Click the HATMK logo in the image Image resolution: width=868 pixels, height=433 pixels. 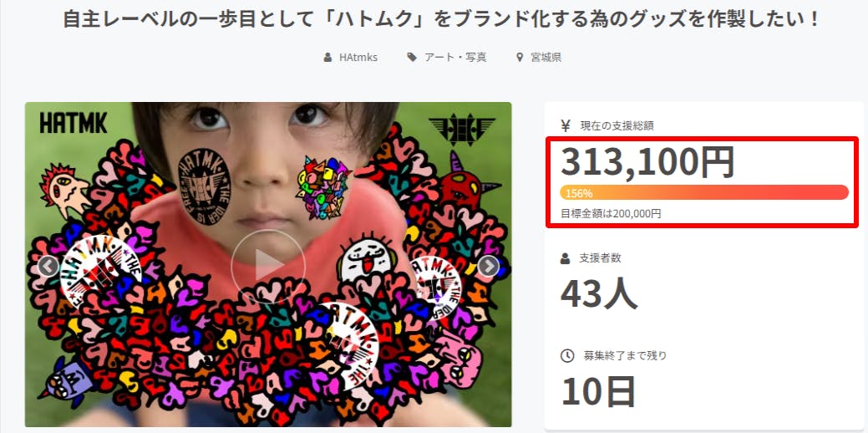tap(74, 123)
